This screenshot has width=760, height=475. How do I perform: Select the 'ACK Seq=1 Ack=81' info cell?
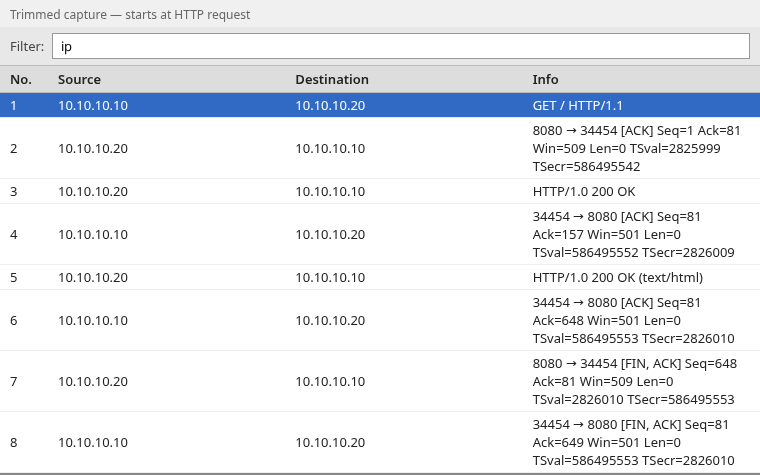(636, 148)
